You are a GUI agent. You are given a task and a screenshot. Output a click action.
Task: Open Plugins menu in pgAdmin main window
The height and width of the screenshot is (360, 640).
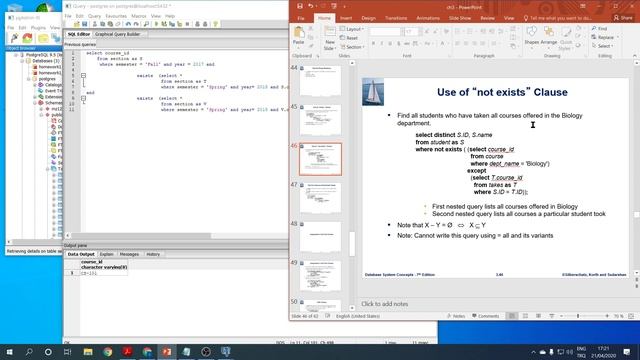(38, 28)
